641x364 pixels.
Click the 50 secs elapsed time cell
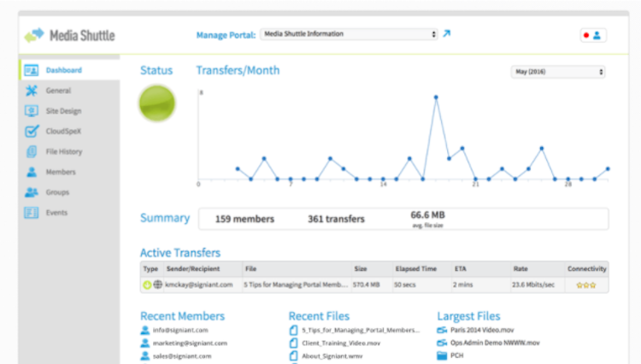click(405, 285)
